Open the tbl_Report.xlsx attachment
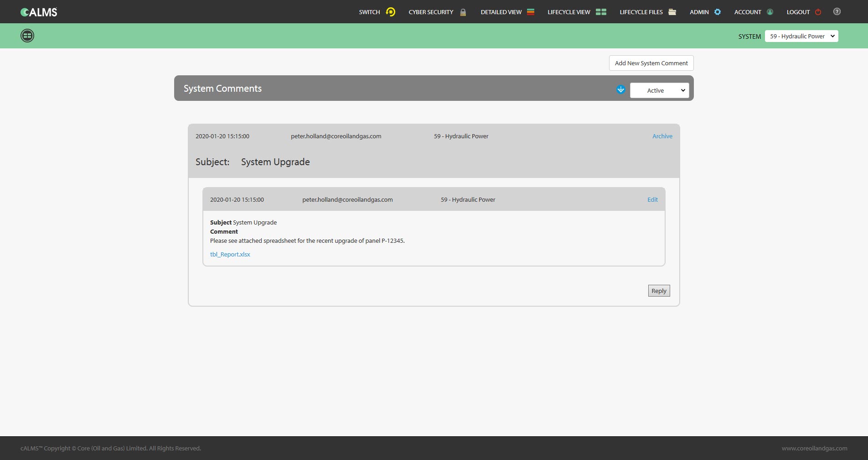This screenshot has height=460, width=868. [230, 254]
